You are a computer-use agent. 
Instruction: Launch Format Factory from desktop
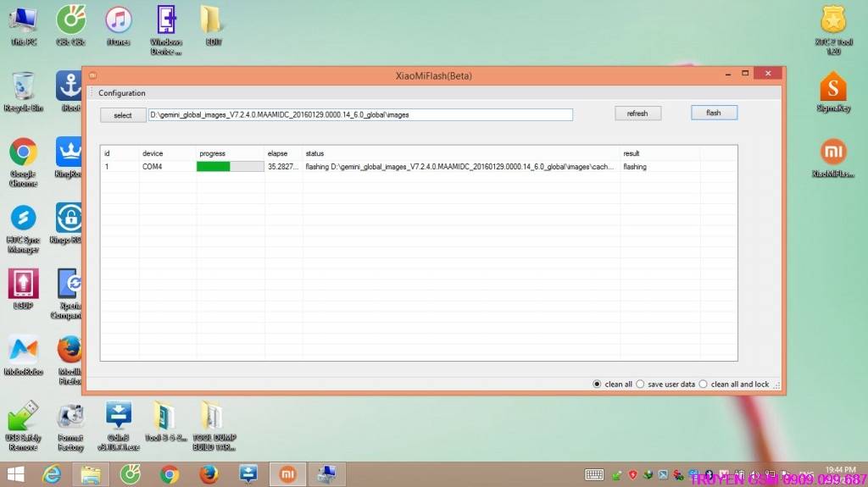point(71,427)
